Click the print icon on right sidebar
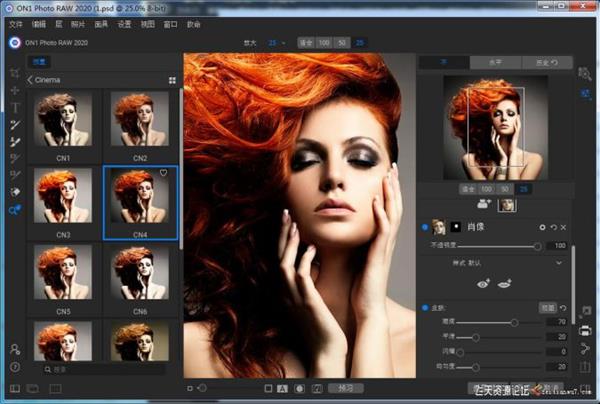The image size is (600, 404). pos(585,330)
